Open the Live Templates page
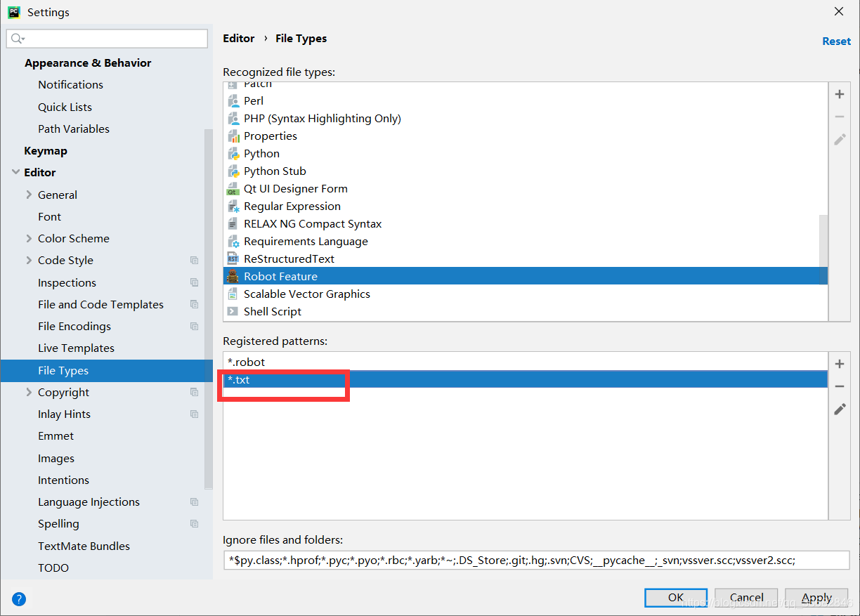860x616 pixels. tap(76, 348)
